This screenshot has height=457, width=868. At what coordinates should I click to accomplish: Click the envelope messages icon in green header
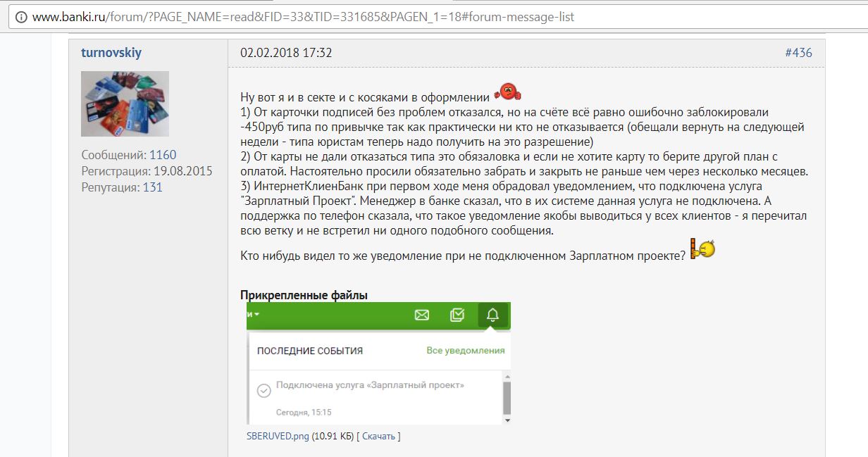click(x=422, y=315)
